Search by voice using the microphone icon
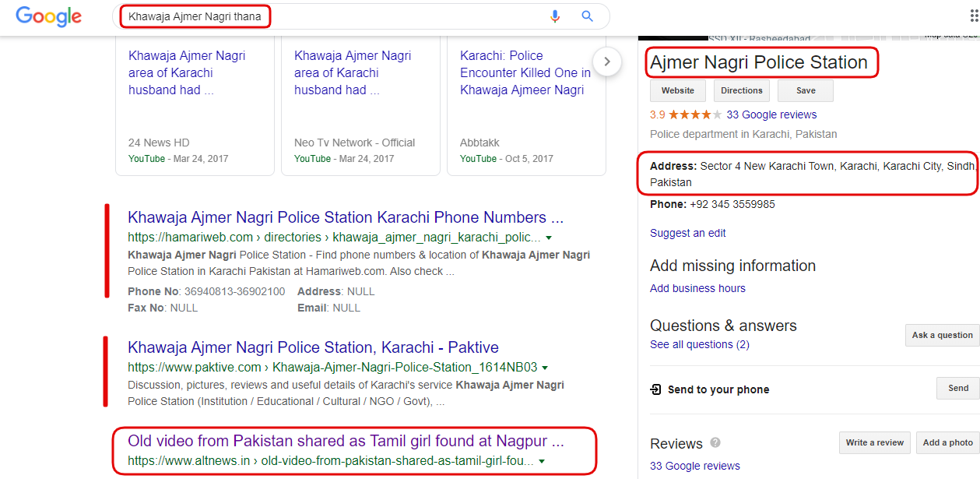The width and height of the screenshot is (980, 479). click(555, 16)
